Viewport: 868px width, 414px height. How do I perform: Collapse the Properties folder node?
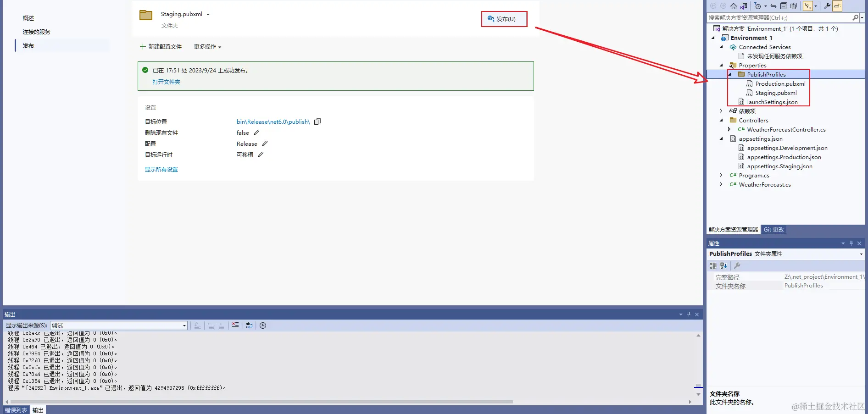(x=721, y=66)
